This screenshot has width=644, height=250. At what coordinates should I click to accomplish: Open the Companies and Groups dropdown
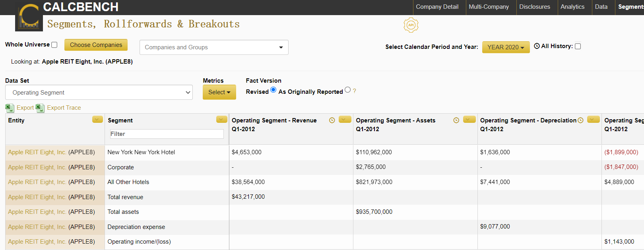(x=214, y=47)
